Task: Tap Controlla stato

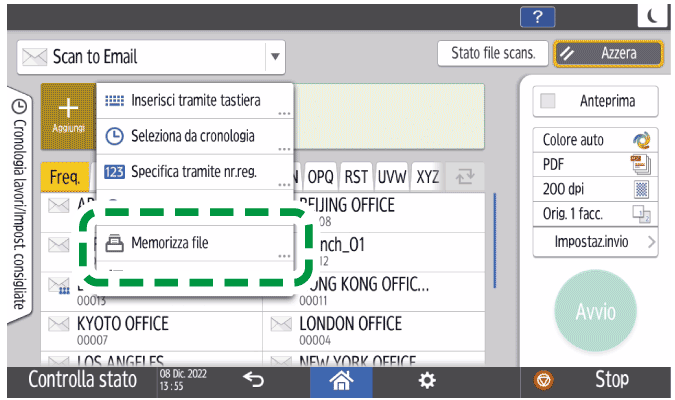Action: coord(83,380)
